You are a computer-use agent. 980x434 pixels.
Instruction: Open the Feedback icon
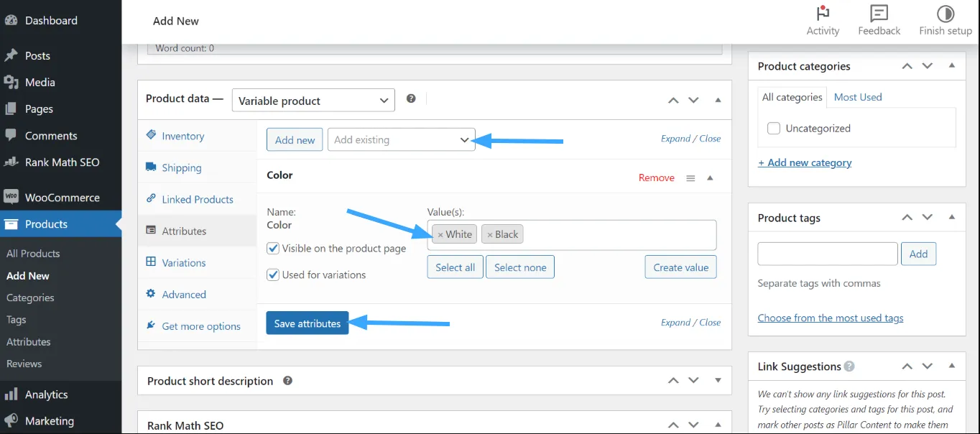[879, 13]
